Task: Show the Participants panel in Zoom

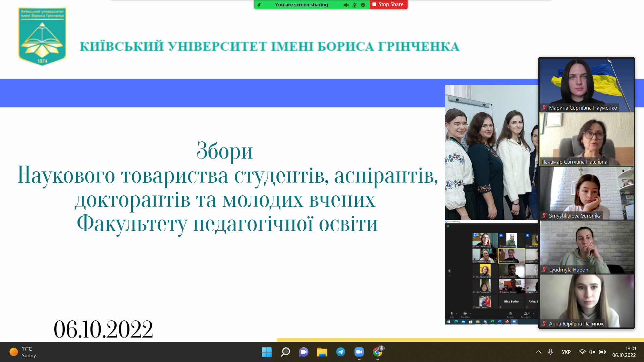Action: coord(526,314)
